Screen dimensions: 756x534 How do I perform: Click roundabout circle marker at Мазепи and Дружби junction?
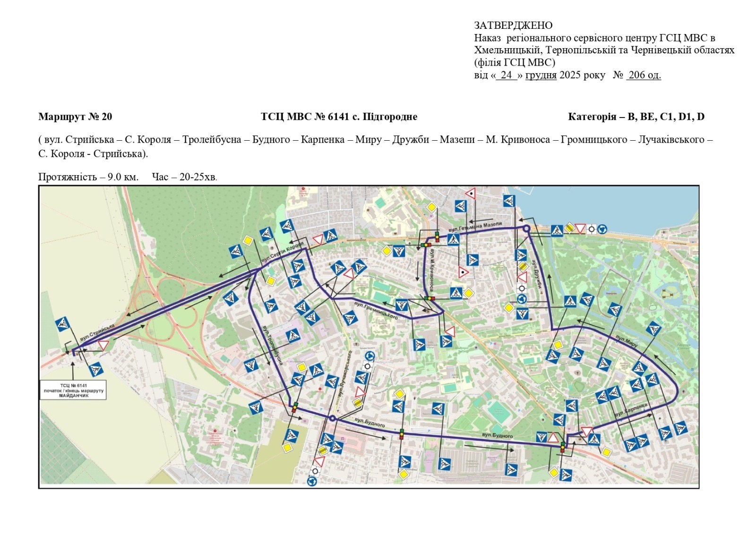(526, 229)
